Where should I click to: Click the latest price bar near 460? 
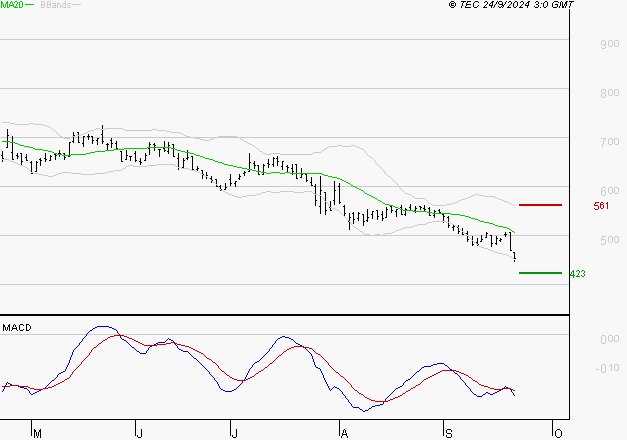[514, 256]
